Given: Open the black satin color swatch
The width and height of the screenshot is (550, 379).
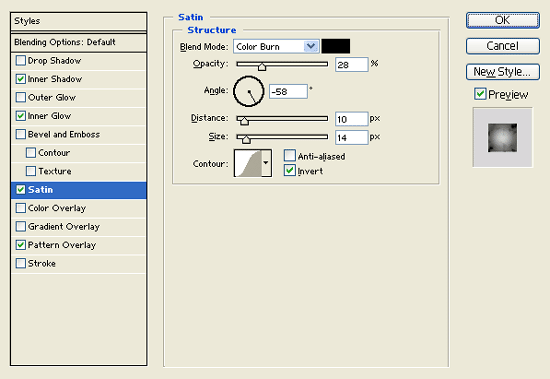Looking at the screenshot, I should [336, 46].
